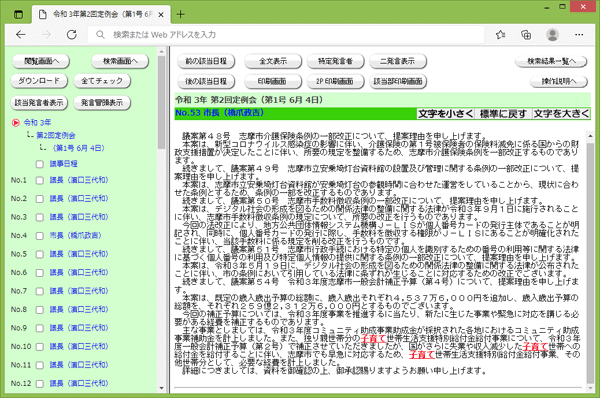Close the 令和 3年第2回定例会 tab
The width and height of the screenshot is (600, 398).
(161, 15)
